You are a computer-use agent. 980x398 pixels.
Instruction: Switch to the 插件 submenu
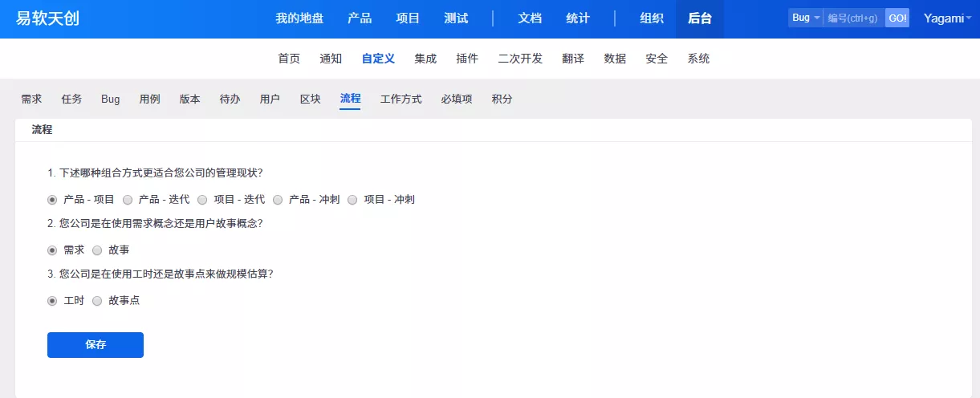(467, 59)
